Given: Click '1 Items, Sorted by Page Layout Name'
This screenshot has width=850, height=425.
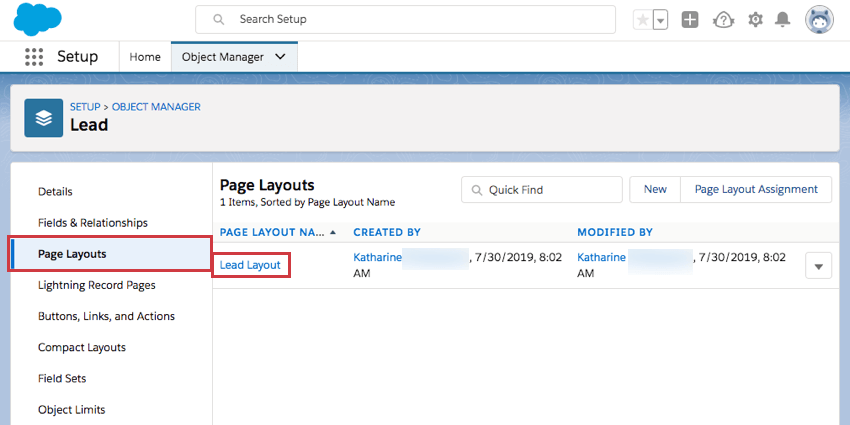Looking at the screenshot, I should coord(307,202).
